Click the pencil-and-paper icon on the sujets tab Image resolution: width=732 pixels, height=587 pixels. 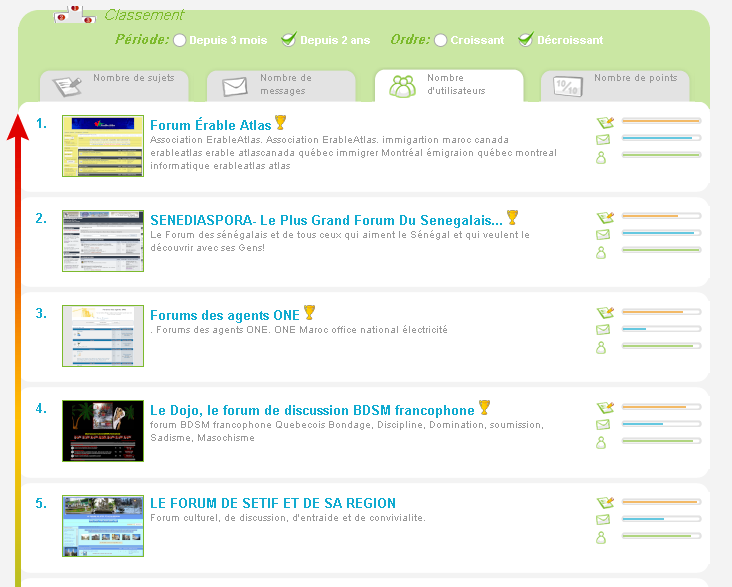tap(67, 86)
